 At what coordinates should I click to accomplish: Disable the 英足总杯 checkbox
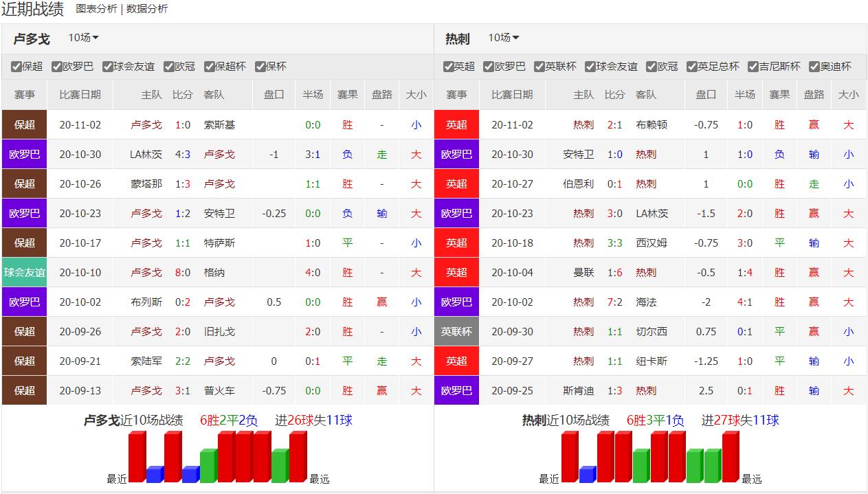(x=692, y=67)
